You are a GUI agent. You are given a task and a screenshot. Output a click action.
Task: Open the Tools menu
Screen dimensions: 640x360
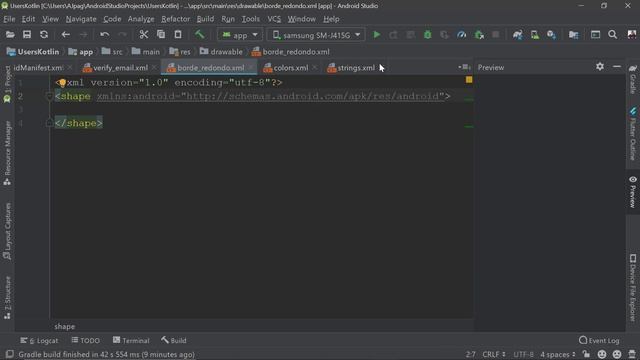pyautogui.click(x=251, y=19)
